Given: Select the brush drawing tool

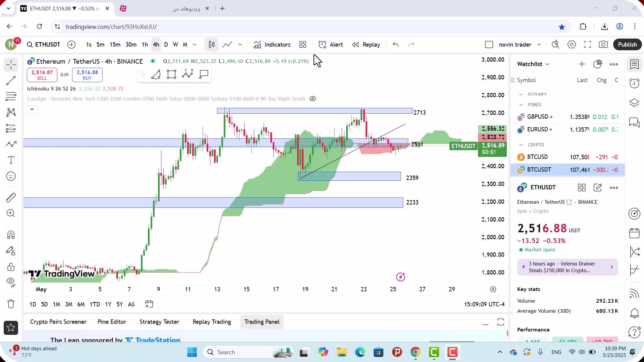Looking at the screenshot, I should [x=11, y=144].
